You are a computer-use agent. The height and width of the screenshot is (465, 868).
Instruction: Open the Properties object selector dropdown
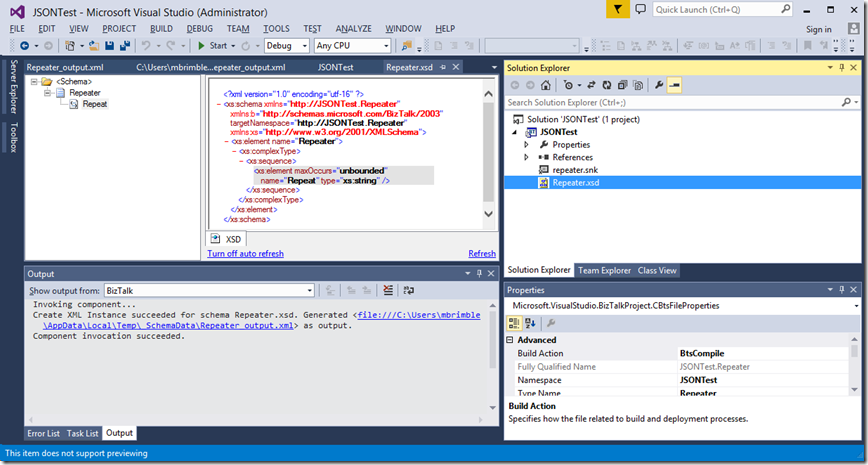(857, 306)
